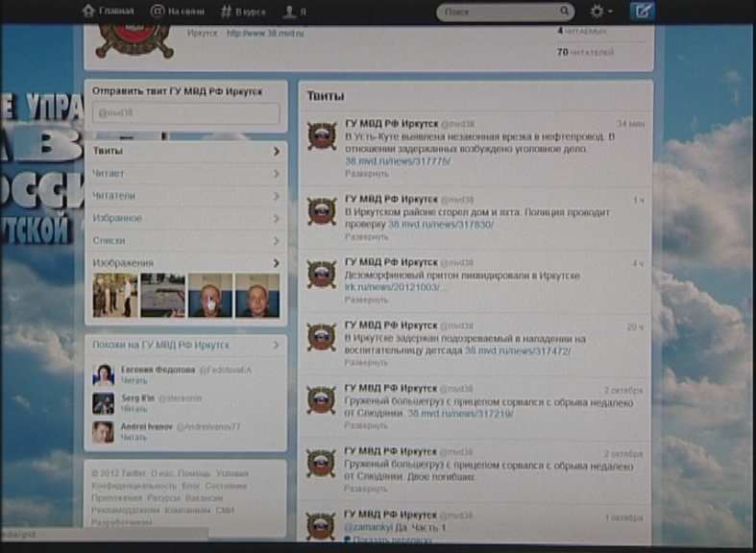This screenshot has height=553, width=756.
Task: Open Serg Il'in profile name
Action: [138, 398]
